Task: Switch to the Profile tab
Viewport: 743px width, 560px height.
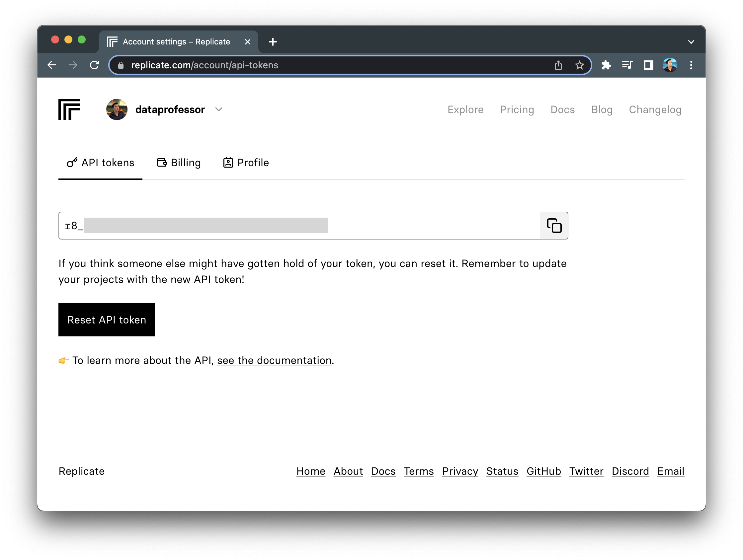Action: click(246, 163)
